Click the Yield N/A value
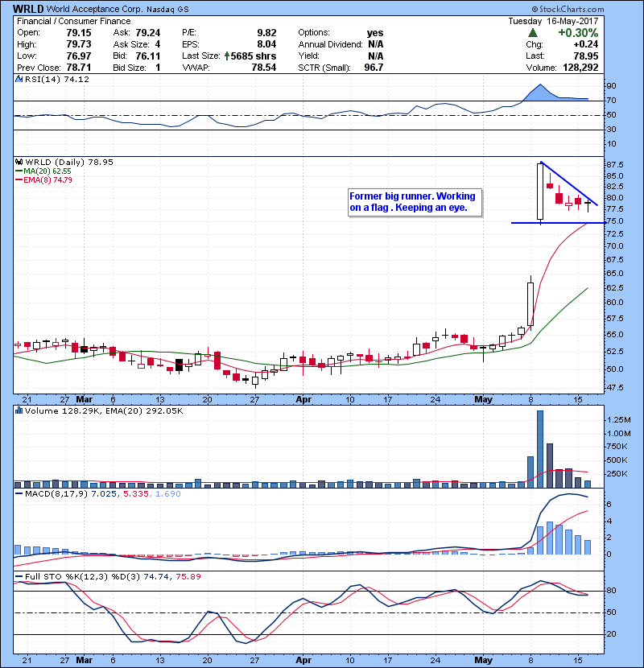 [x=376, y=56]
